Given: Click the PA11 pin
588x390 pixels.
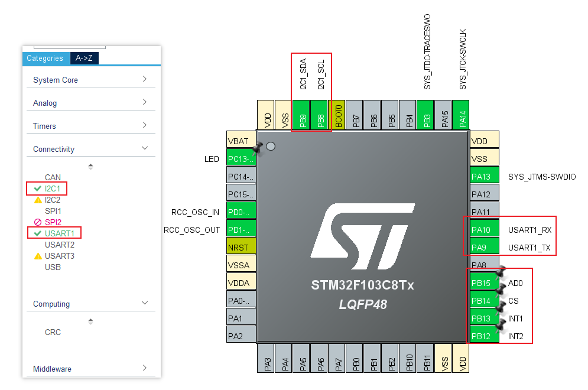Looking at the screenshot, I should (x=485, y=209).
